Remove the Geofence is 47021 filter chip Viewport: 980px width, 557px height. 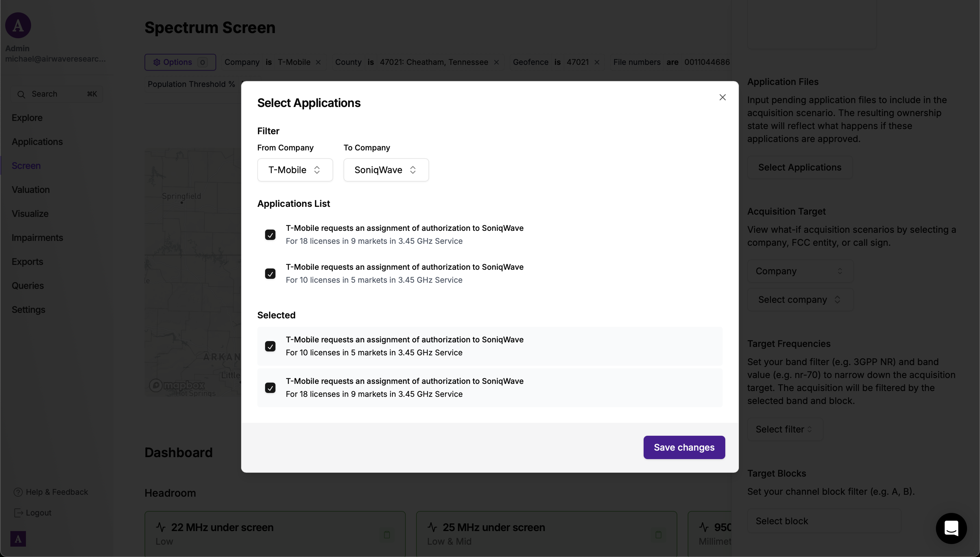click(597, 62)
